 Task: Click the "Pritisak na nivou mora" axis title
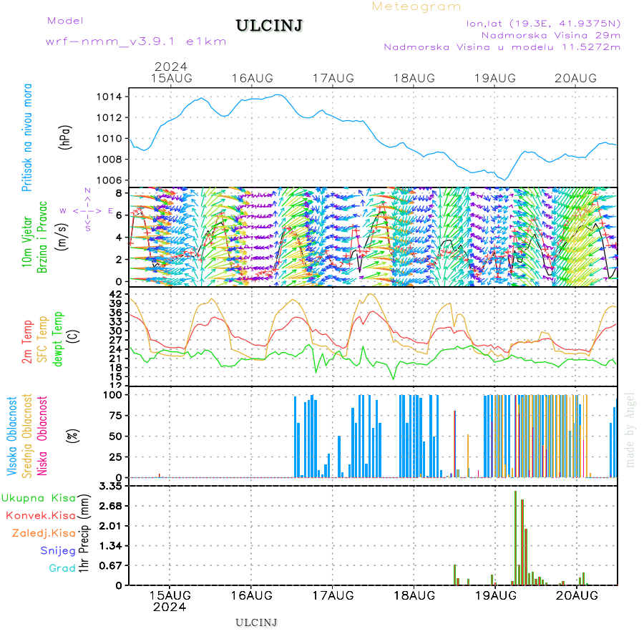pos(26,137)
